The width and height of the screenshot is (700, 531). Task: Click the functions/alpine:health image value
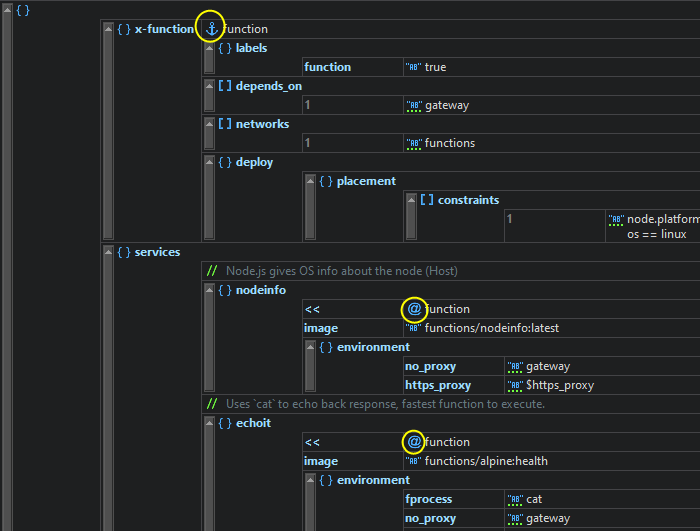486,461
